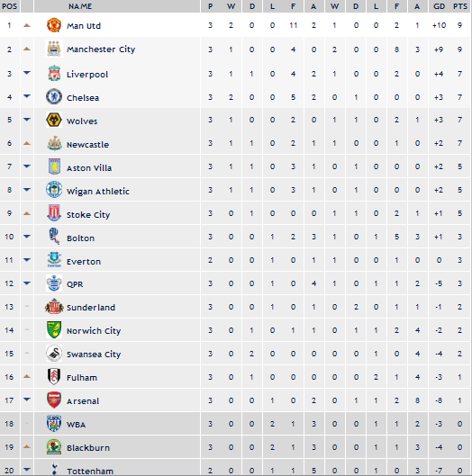Click the Swansea City swan logo
This screenshot has height=476, width=472.
pyautogui.click(x=54, y=353)
